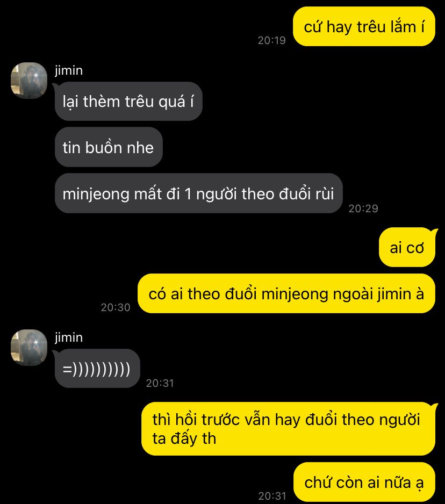Select the '=)))))))))' laughing message
This screenshot has width=445, height=504.
coord(97,369)
